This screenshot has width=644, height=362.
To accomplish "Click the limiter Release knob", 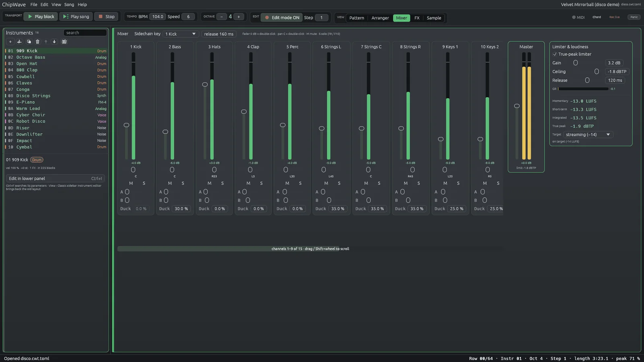I will pyautogui.click(x=587, y=80).
